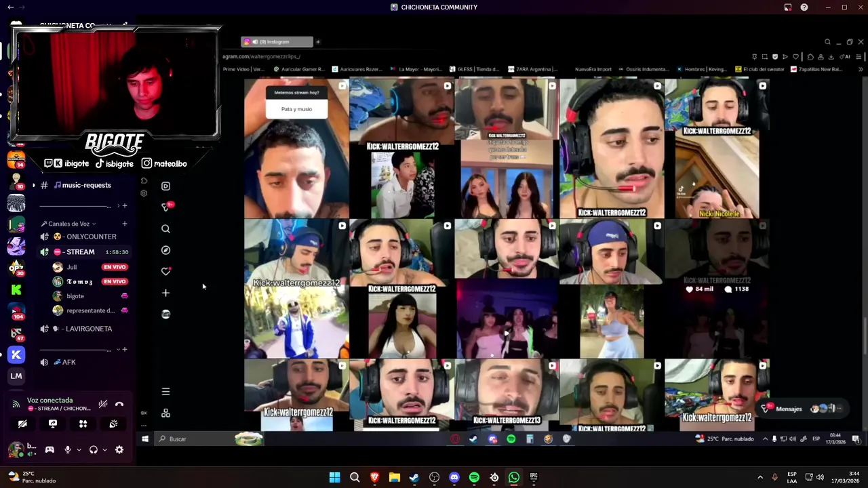Open Brave browser from taskbar
The image size is (868, 488).
[374, 477]
